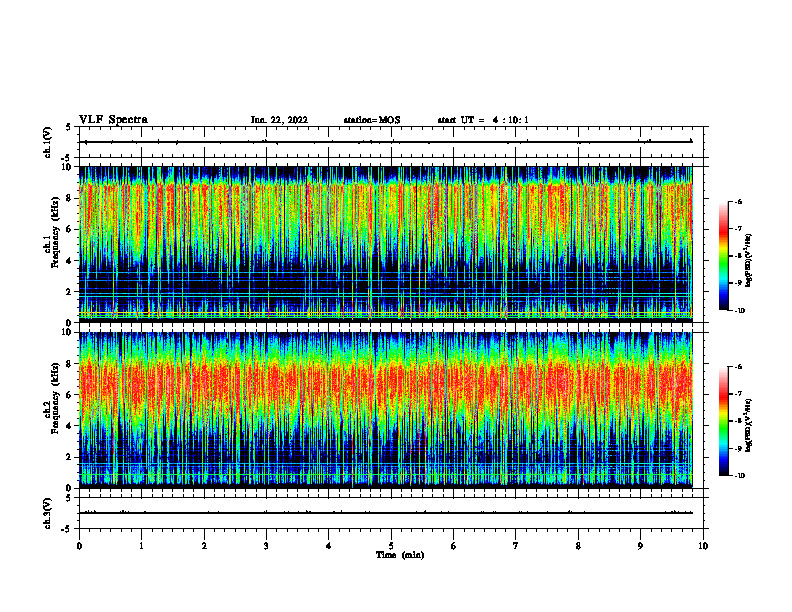Click the "station=MOS" header text
Screen dimensions: 792x612
(372, 120)
